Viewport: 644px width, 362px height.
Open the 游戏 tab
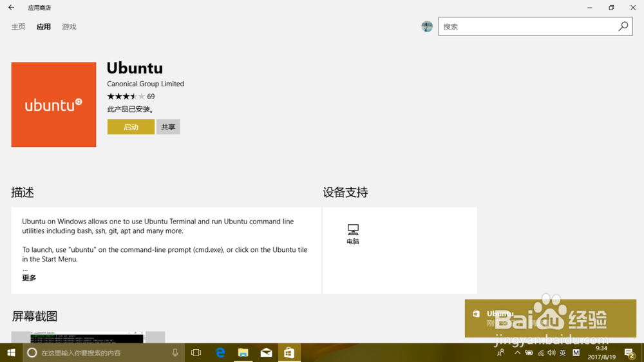[69, 26]
